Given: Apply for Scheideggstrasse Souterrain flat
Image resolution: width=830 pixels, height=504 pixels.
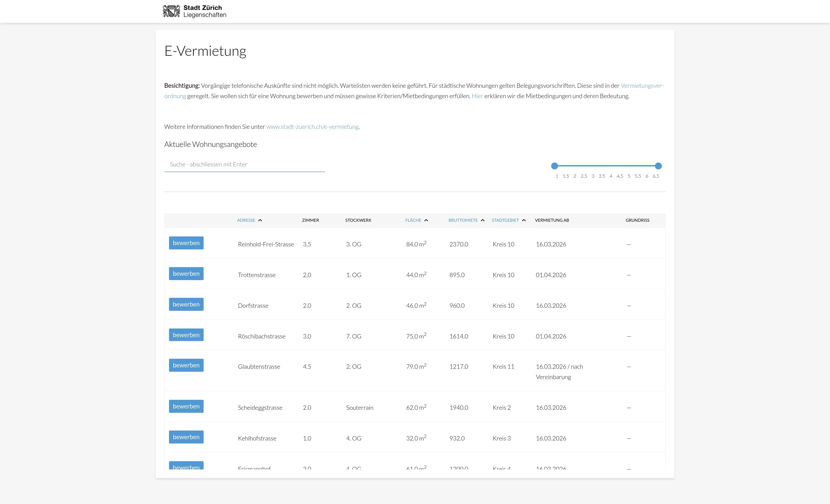Looking at the screenshot, I should coord(186,406).
